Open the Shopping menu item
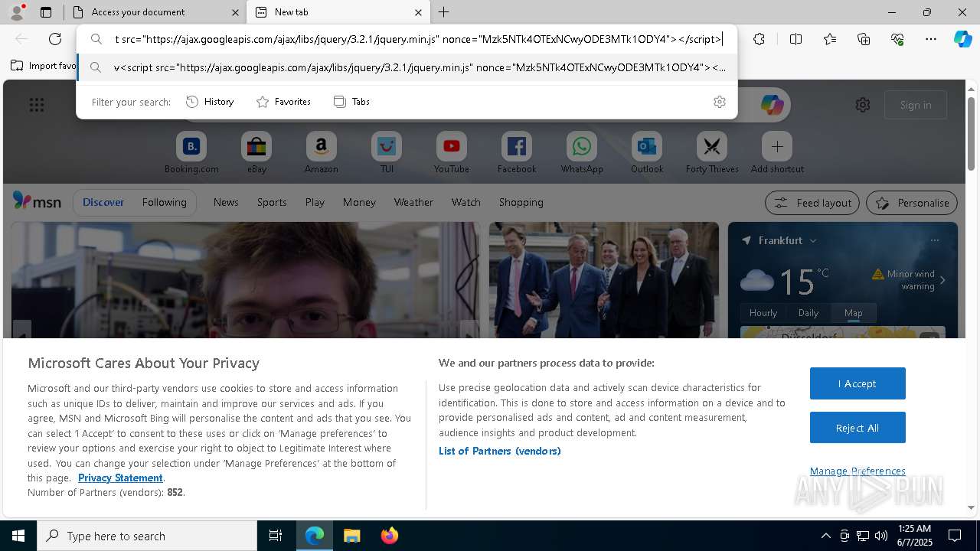 pos(521,202)
